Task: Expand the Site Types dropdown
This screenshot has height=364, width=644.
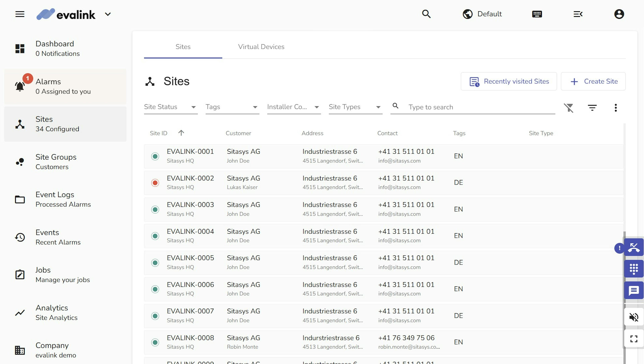Action: [355, 107]
